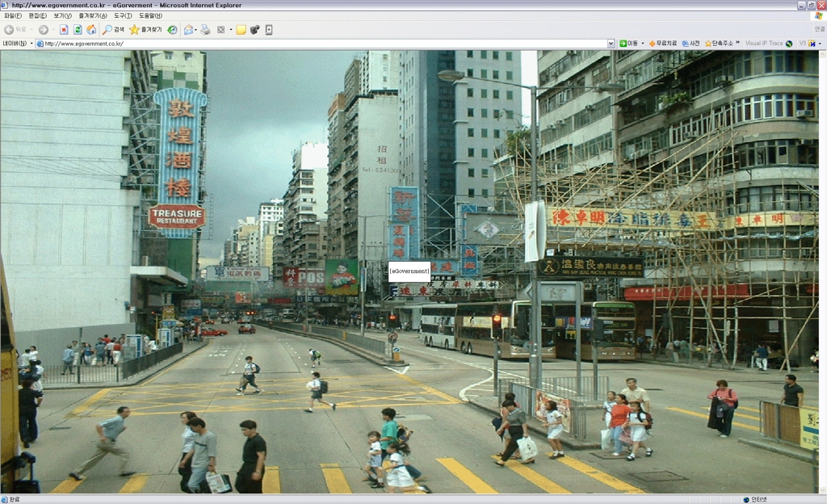This screenshot has height=504, width=827.
Task: Expand the address bar URL dropdown
Action: 611,44
